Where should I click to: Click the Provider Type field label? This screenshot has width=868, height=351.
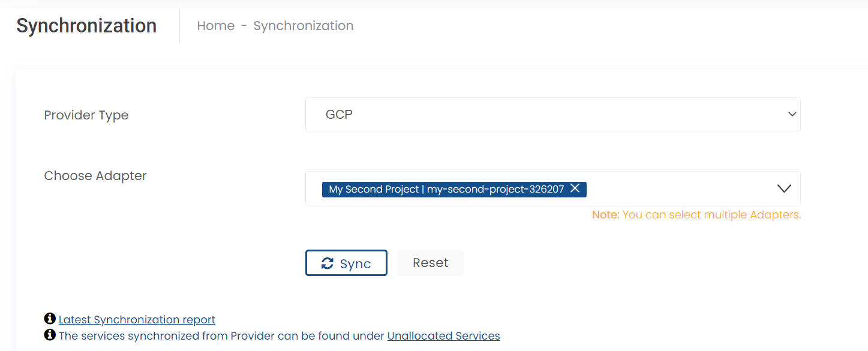86,115
